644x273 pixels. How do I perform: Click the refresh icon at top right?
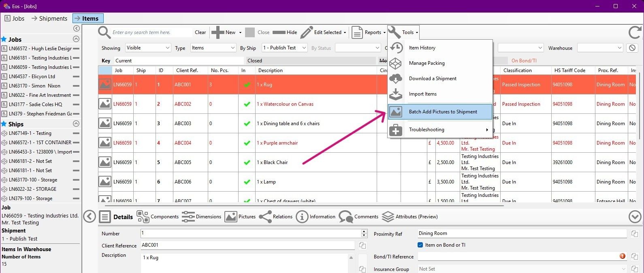(635, 32)
